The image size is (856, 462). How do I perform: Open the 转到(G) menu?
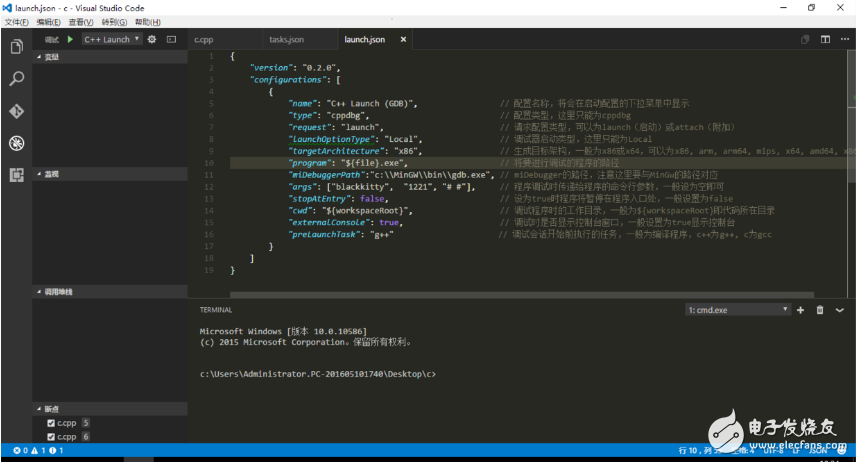point(114,22)
